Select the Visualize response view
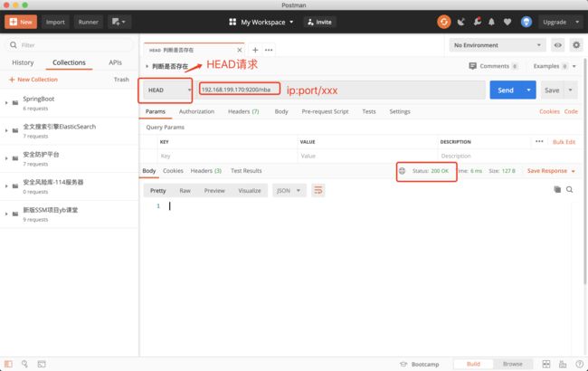588x371 pixels. pos(250,191)
